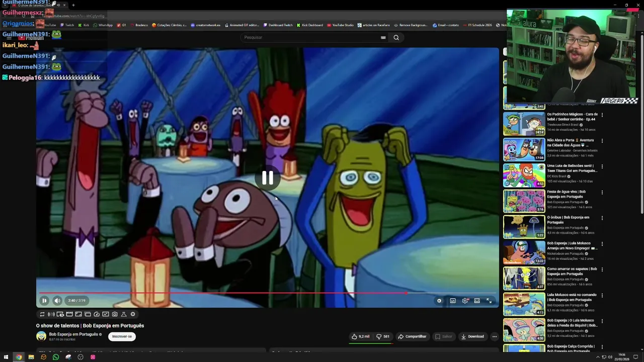This screenshot has width=644, height=362.
Task: Switch to theater mode
Action: pyautogui.click(x=477, y=301)
